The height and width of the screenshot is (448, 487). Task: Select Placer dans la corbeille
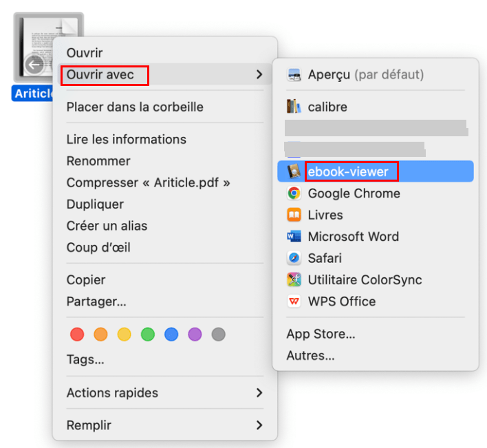tap(164, 107)
